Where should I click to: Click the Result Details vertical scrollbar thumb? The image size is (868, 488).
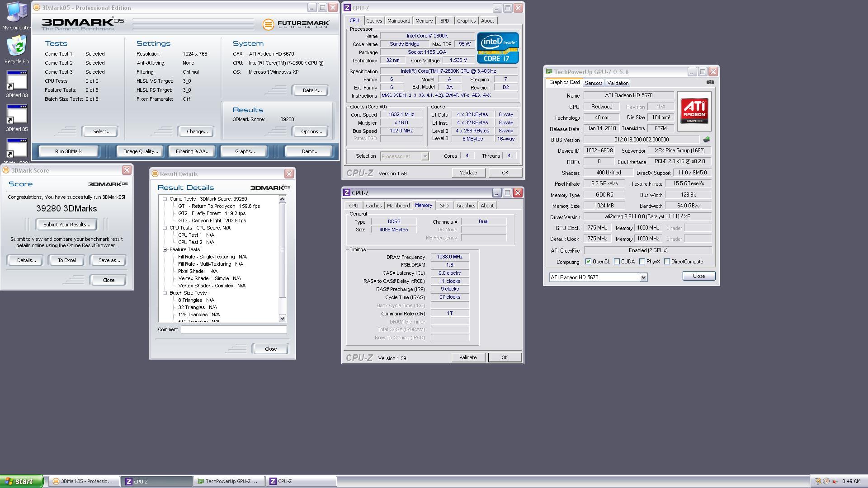[283, 250]
